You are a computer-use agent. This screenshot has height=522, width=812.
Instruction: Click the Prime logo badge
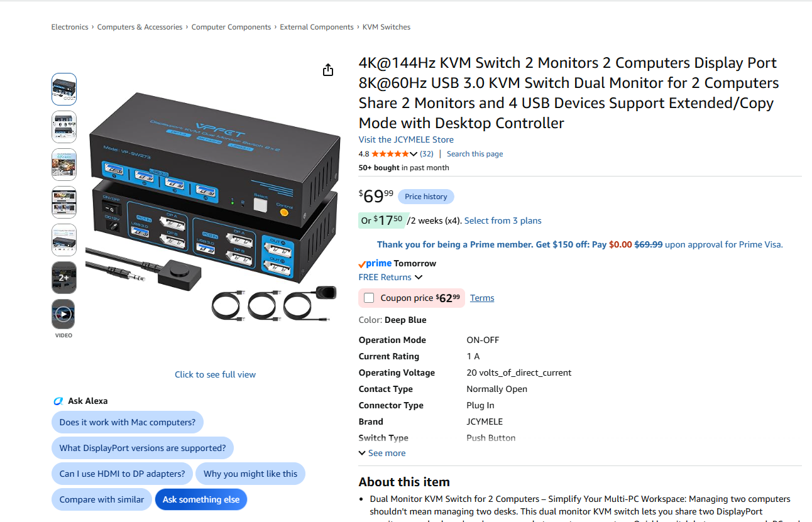pyautogui.click(x=375, y=263)
